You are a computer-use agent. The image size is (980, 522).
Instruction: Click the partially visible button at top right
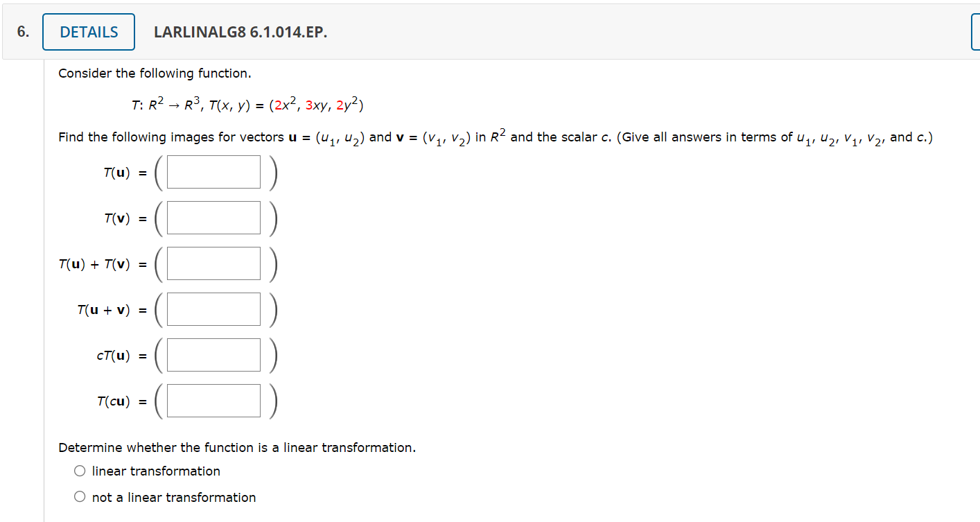coord(976,31)
